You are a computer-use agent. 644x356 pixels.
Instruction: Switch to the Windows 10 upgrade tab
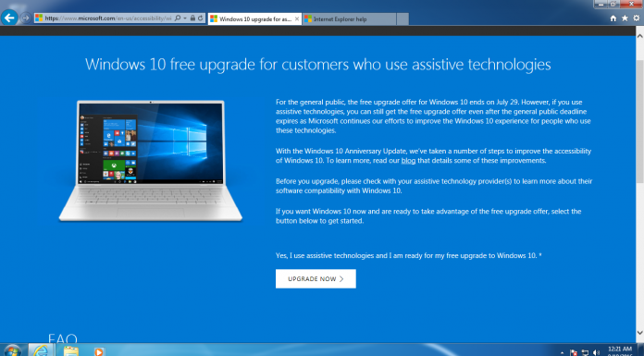point(254,18)
